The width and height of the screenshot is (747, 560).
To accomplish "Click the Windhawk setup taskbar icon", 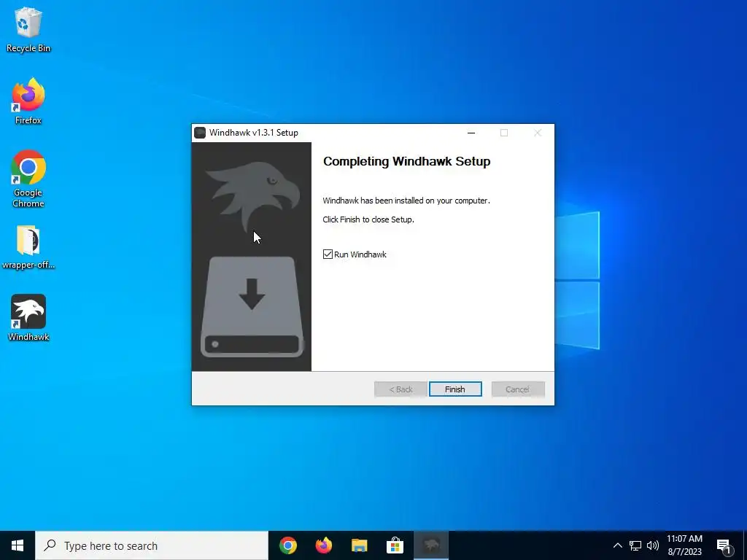I will [431, 545].
